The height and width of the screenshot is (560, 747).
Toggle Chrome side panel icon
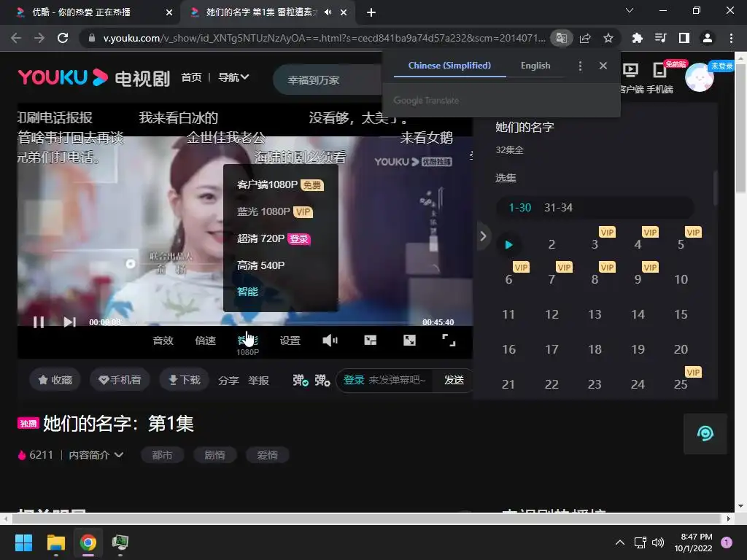684,38
